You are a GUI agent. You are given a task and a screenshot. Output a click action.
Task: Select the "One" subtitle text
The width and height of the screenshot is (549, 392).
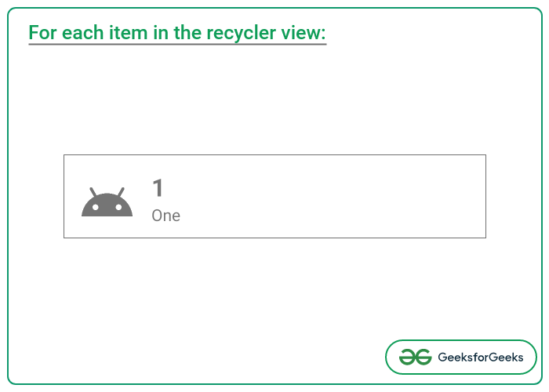point(165,216)
